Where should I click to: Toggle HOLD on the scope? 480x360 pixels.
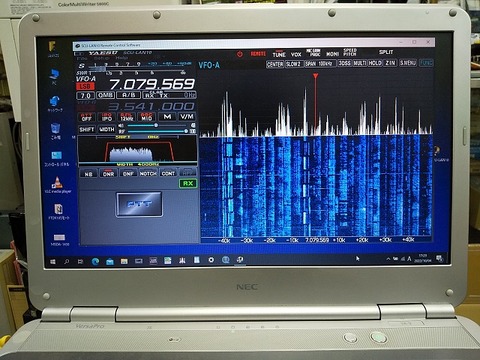pyautogui.click(x=375, y=63)
